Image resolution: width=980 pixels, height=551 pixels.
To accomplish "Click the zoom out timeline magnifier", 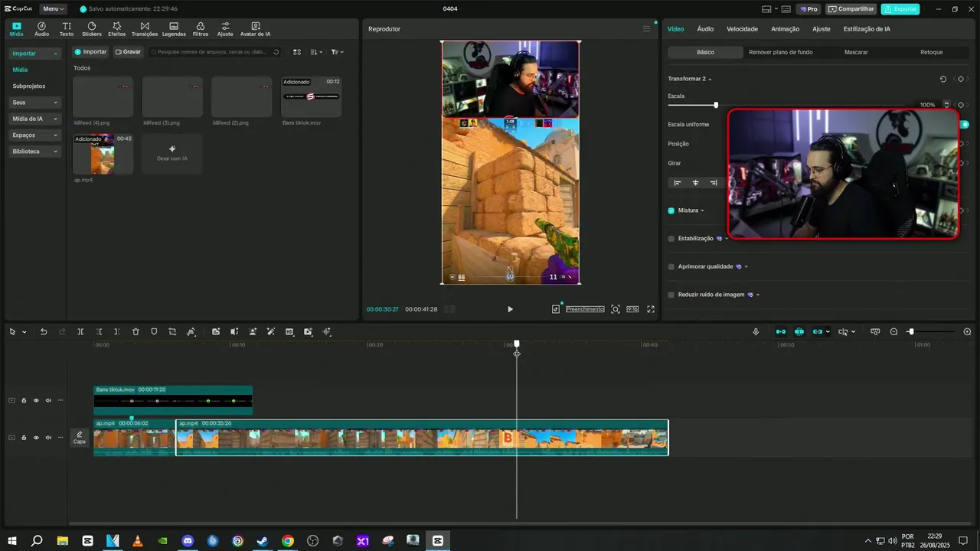I will pyautogui.click(x=893, y=331).
